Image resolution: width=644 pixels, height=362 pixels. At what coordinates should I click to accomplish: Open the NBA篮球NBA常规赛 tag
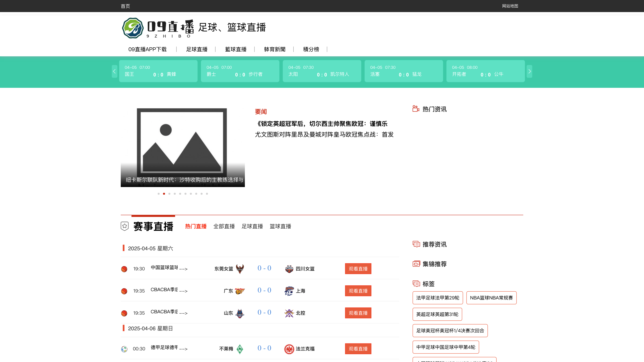[491, 298]
